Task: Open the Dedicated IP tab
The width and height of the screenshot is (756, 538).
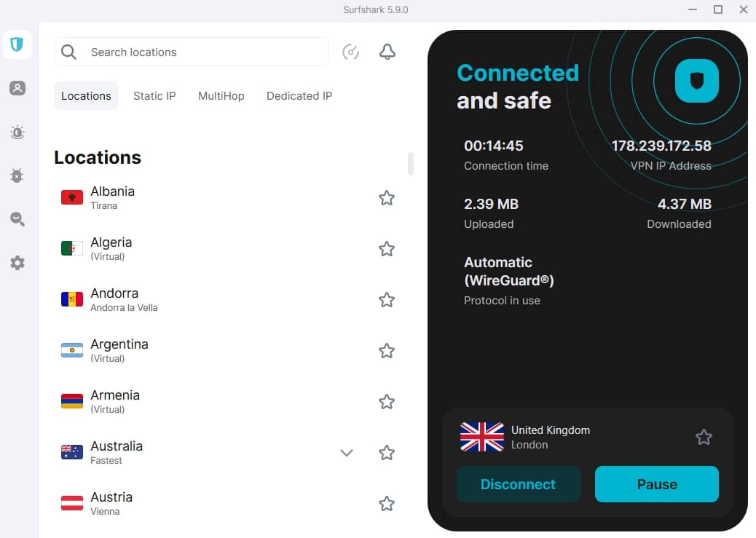Action: point(299,96)
